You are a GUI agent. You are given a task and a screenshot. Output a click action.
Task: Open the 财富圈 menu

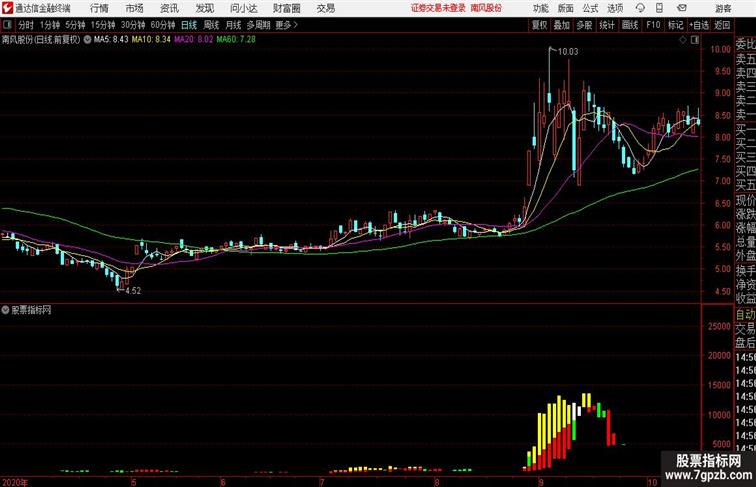pos(287,8)
